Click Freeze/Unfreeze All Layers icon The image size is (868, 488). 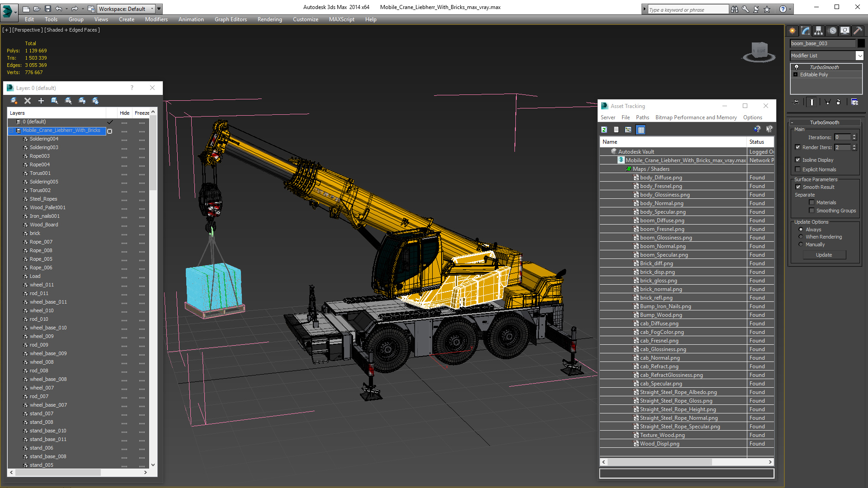pos(95,101)
